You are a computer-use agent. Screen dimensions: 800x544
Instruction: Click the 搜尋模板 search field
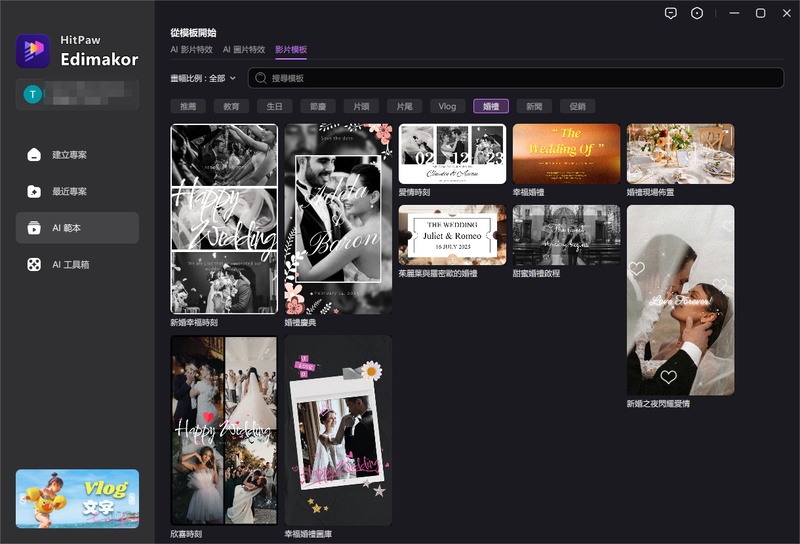click(516, 78)
